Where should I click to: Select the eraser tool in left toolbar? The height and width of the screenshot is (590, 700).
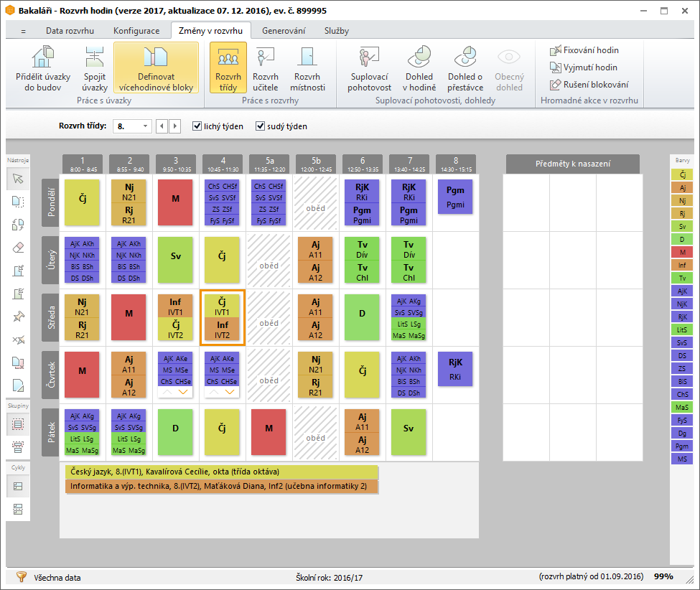click(x=19, y=248)
